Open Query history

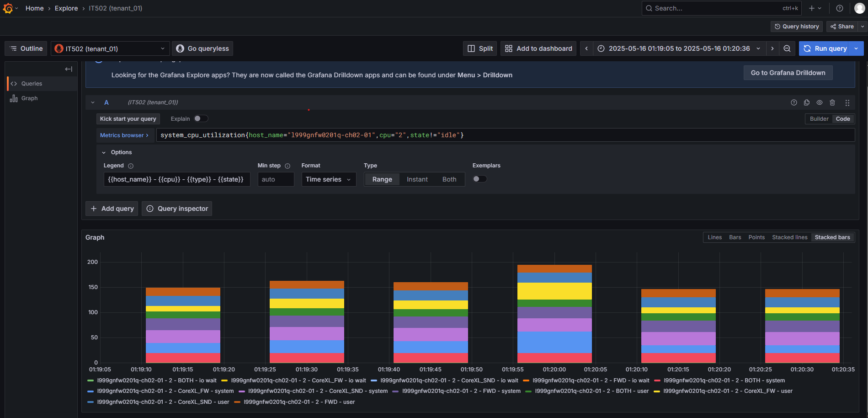[x=796, y=26]
